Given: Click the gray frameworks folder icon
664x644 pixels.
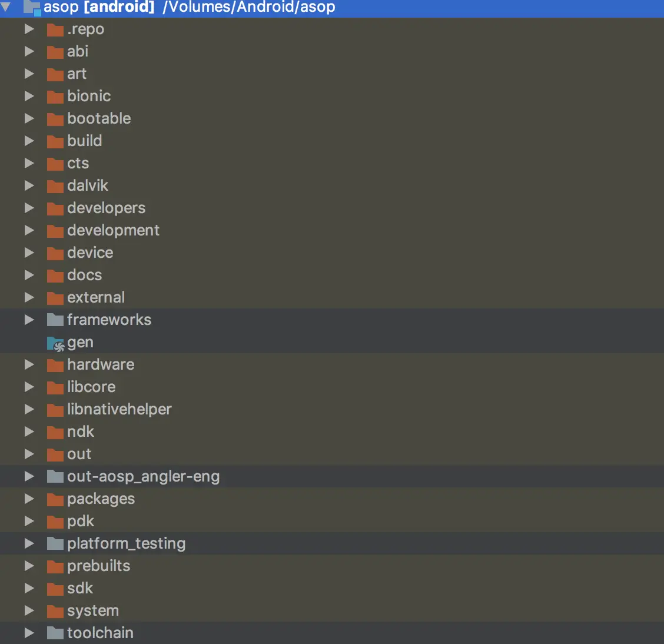Looking at the screenshot, I should coord(55,320).
